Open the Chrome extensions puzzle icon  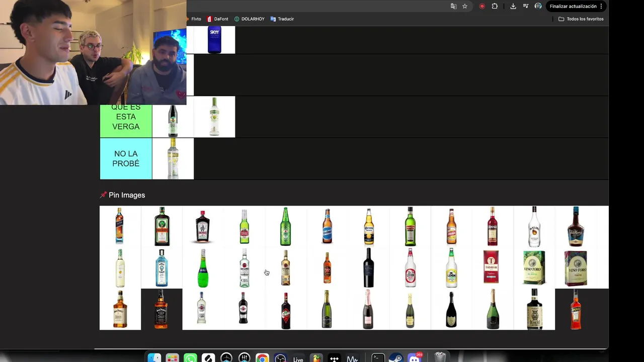pos(495,6)
